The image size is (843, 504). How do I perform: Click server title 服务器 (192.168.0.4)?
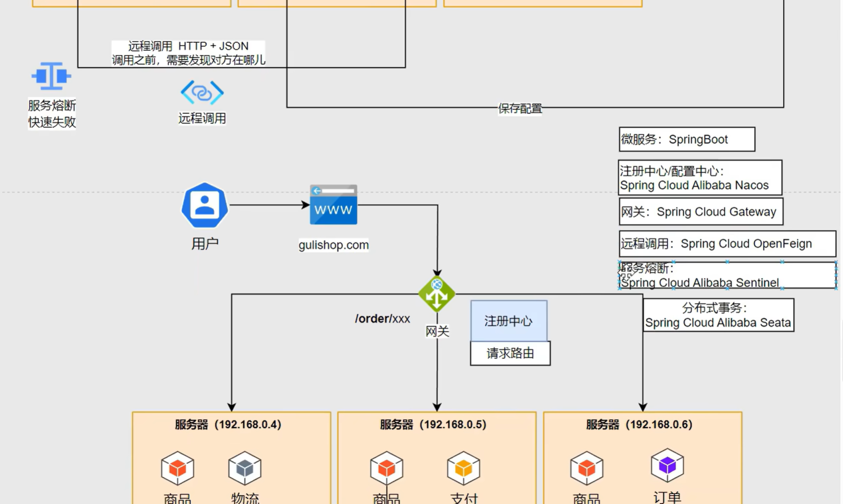228,424
